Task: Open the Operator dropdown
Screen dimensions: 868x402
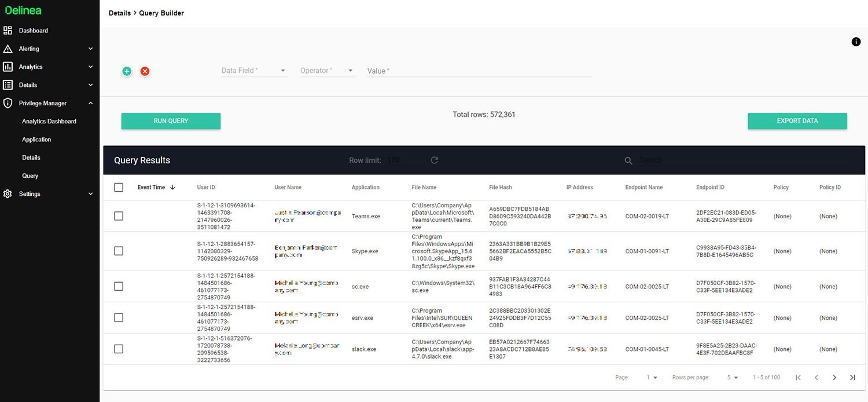Action: pos(327,71)
